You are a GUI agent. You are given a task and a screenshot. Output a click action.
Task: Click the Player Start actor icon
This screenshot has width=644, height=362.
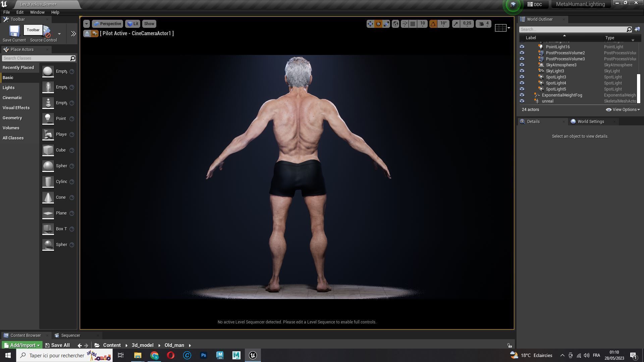[48, 134]
